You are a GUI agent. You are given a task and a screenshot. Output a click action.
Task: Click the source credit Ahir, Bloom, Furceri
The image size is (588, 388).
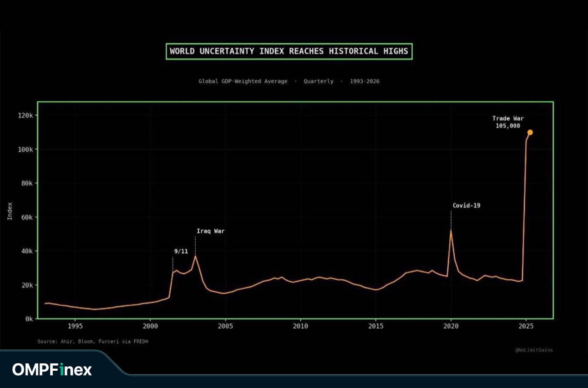pos(93,341)
